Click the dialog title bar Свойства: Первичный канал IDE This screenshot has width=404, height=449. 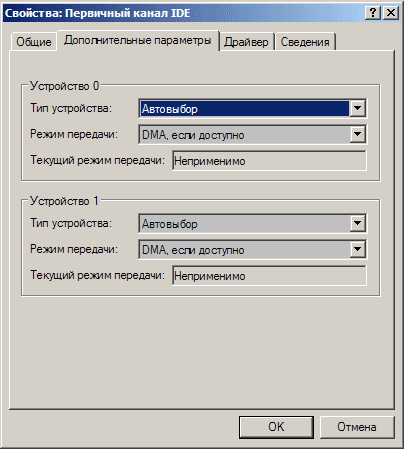coord(183,13)
